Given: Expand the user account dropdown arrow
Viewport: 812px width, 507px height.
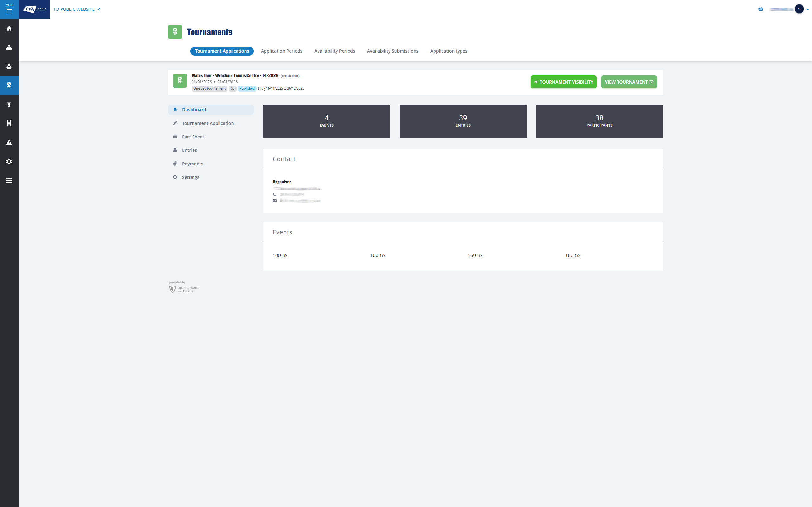Looking at the screenshot, I should click(807, 10).
